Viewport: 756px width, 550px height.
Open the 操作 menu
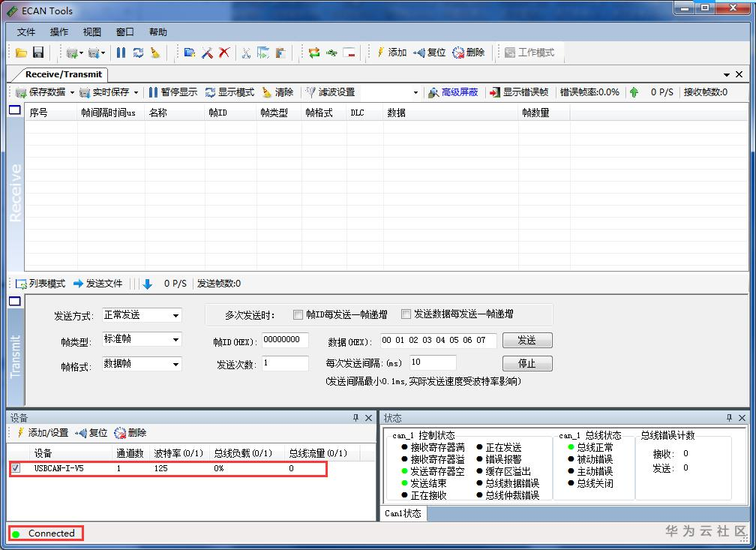[58, 32]
